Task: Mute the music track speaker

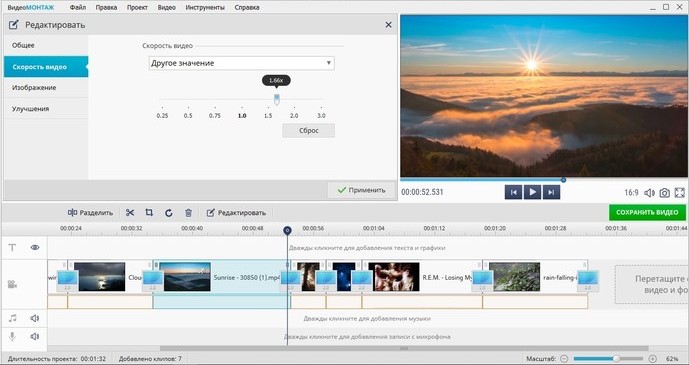Action: [x=35, y=318]
